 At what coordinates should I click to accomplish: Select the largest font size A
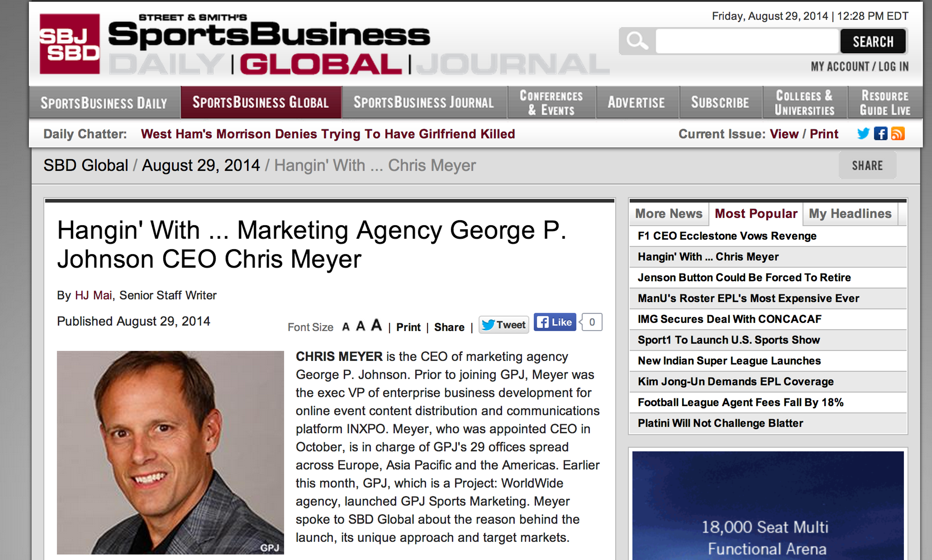tap(376, 325)
